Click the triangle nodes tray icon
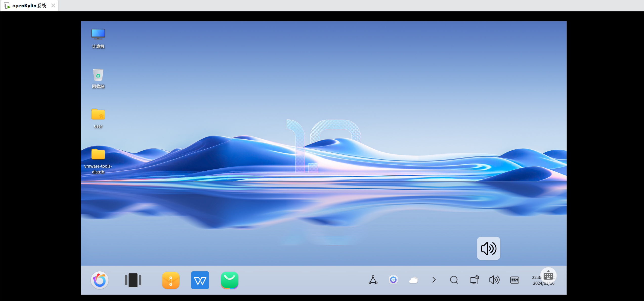Image resolution: width=644 pixels, height=301 pixels. pos(373,280)
